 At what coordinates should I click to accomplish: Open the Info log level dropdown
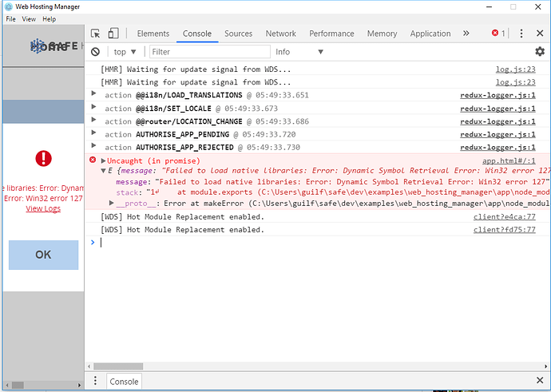pos(299,52)
